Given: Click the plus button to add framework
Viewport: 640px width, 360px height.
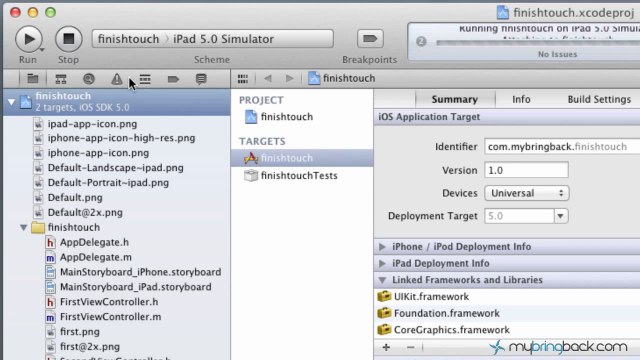Looking at the screenshot, I should tap(386, 347).
